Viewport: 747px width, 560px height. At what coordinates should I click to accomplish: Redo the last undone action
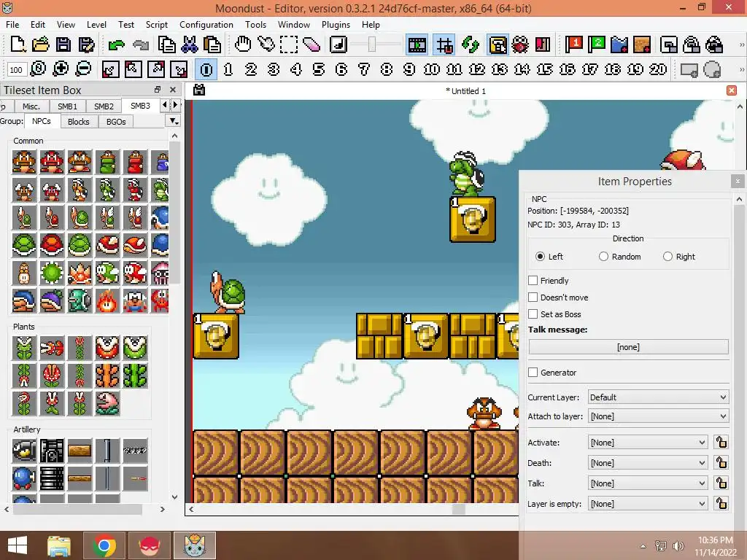click(x=141, y=45)
